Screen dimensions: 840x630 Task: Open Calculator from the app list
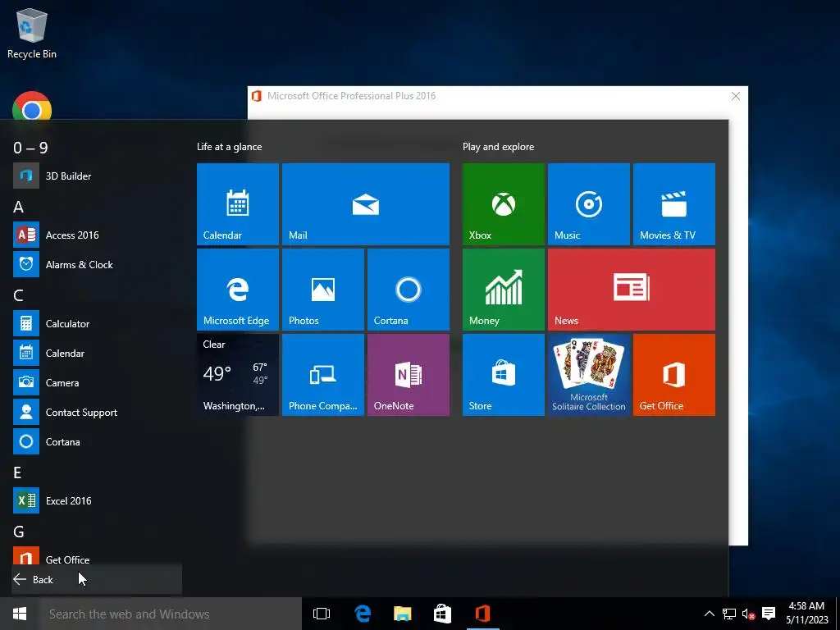click(97, 323)
